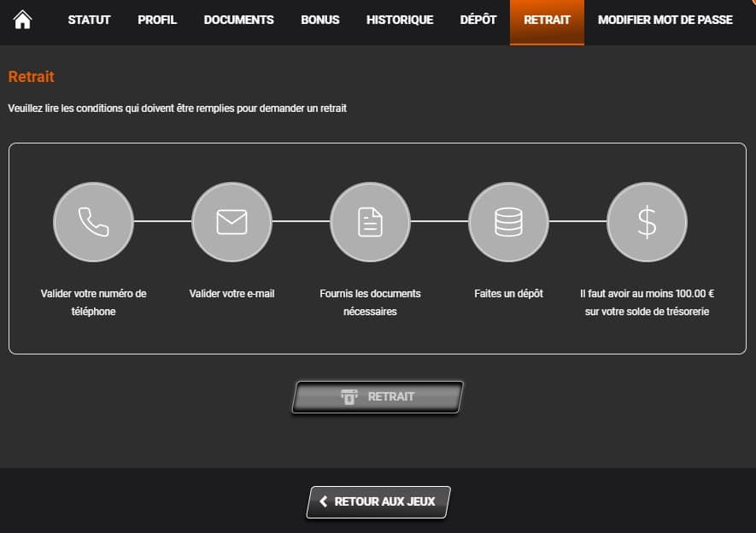Screen dimensions: 756x533
Task: Click the grey Retrait withdrawal button
Action: pyautogui.click(x=378, y=396)
